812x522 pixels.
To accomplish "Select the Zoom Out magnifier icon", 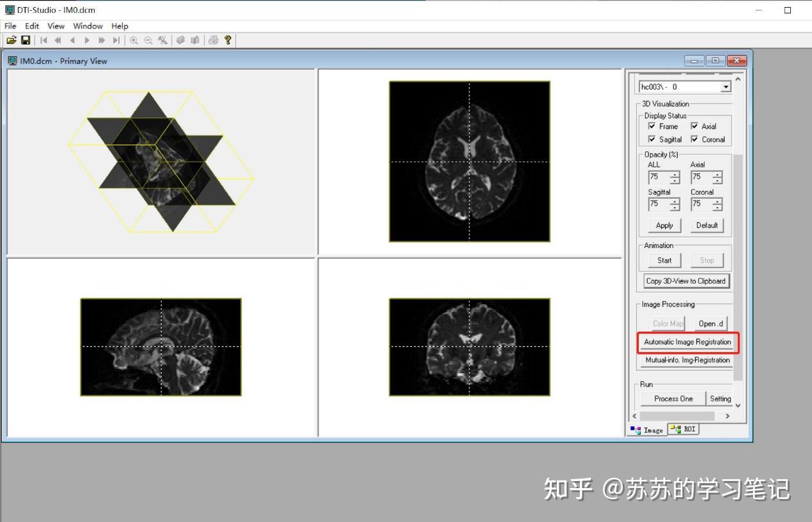I will pyautogui.click(x=148, y=40).
